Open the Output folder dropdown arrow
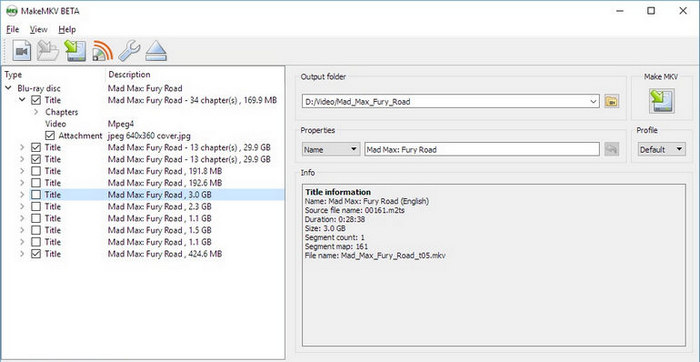The height and width of the screenshot is (362, 700). tap(593, 102)
